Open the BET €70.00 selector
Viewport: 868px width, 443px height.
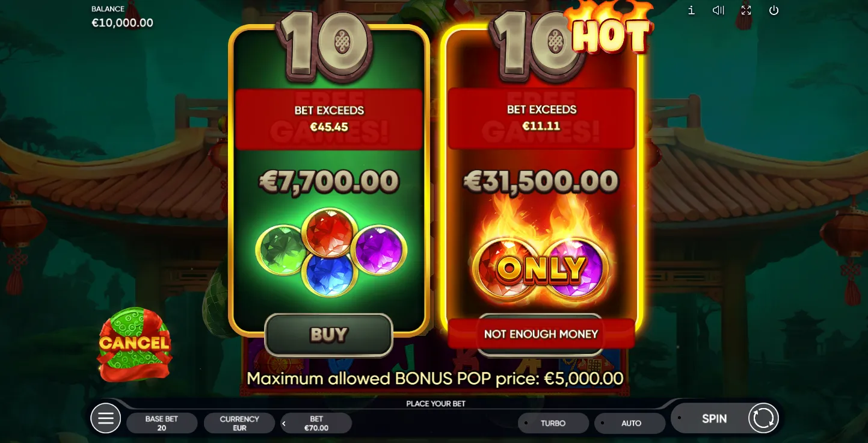click(316, 423)
